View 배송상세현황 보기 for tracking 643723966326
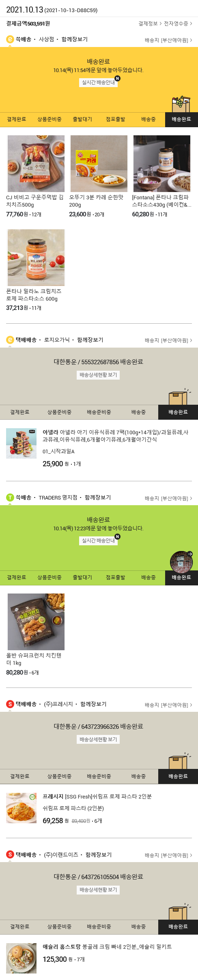Viewport: 198px width, 980px height. click(x=98, y=739)
